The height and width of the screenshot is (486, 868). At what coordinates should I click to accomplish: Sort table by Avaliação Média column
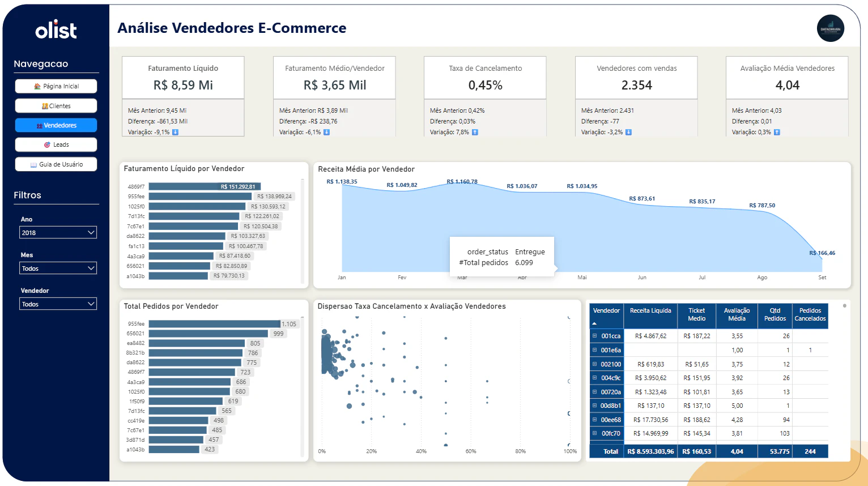coord(737,316)
